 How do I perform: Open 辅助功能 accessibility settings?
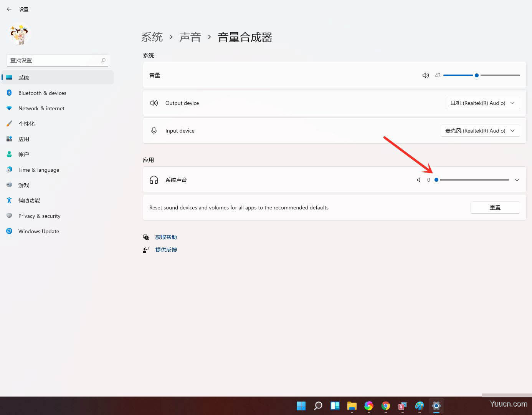click(x=58, y=201)
